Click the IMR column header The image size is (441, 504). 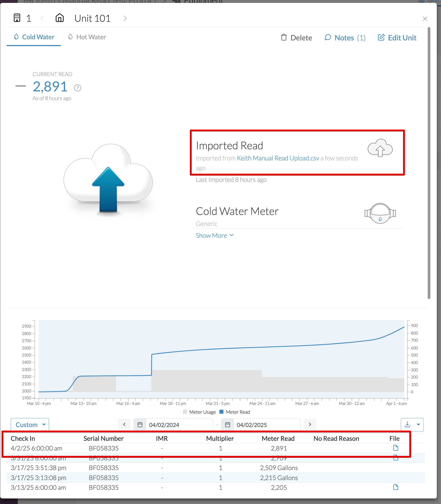pyautogui.click(x=162, y=439)
